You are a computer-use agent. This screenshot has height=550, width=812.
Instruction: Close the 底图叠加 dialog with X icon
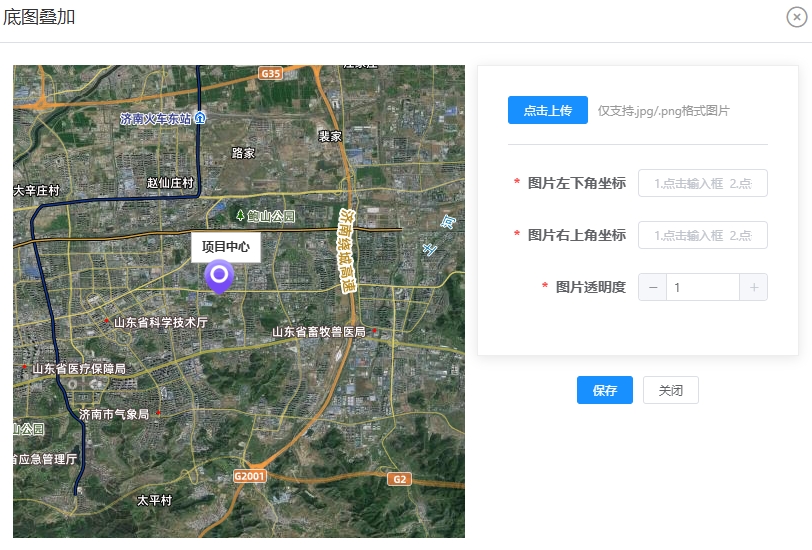(796, 17)
